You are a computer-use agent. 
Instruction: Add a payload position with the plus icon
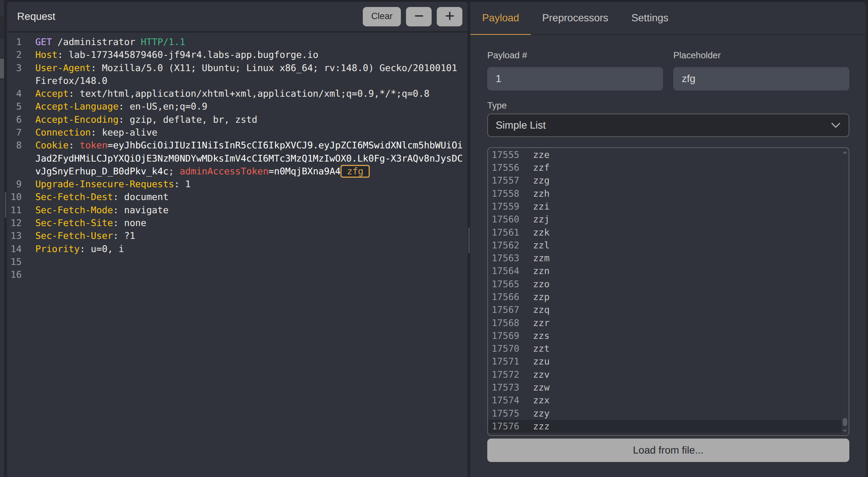pyautogui.click(x=449, y=16)
